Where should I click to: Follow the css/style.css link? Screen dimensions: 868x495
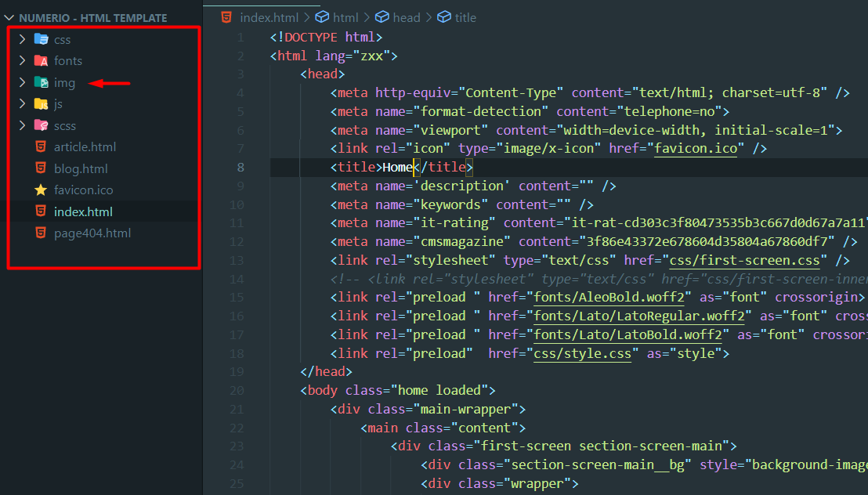(582, 353)
